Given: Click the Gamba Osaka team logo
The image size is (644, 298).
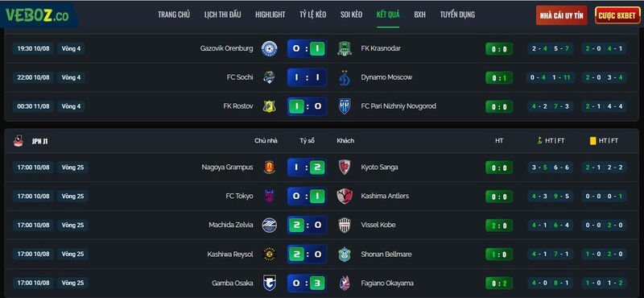Looking at the screenshot, I should (270, 284).
